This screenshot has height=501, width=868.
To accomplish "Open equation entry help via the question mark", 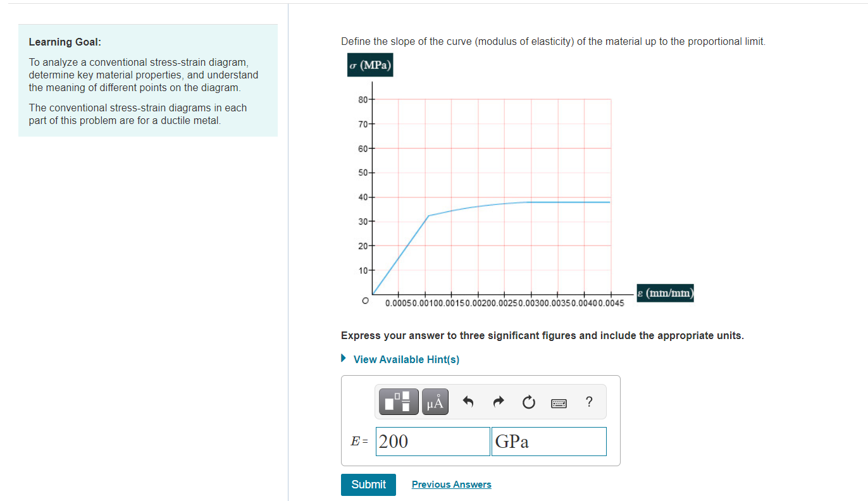I will click(588, 402).
